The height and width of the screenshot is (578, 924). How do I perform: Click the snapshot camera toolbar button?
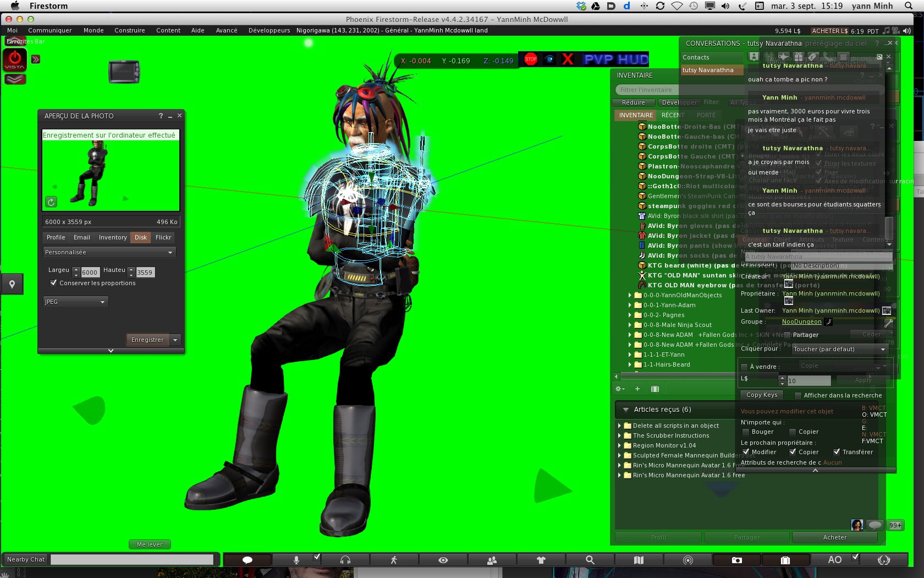(x=736, y=560)
